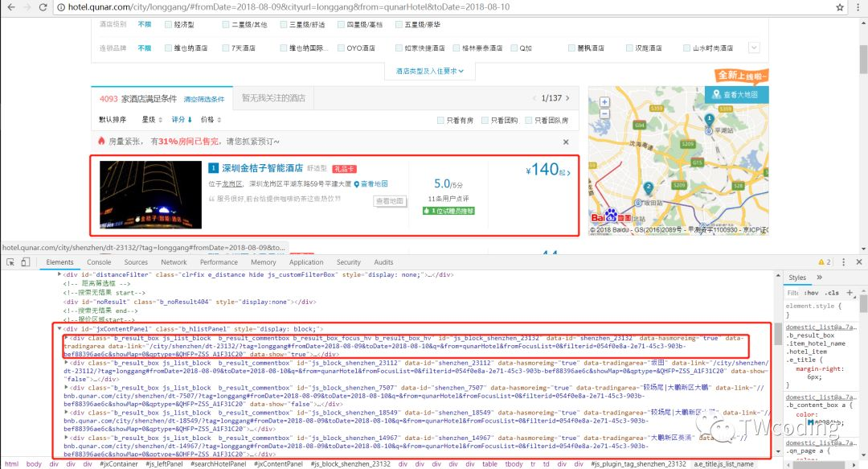Open 深圳金桔子智能酒店 hotel link
Viewport: 868px width, 469px height.
tap(262, 168)
